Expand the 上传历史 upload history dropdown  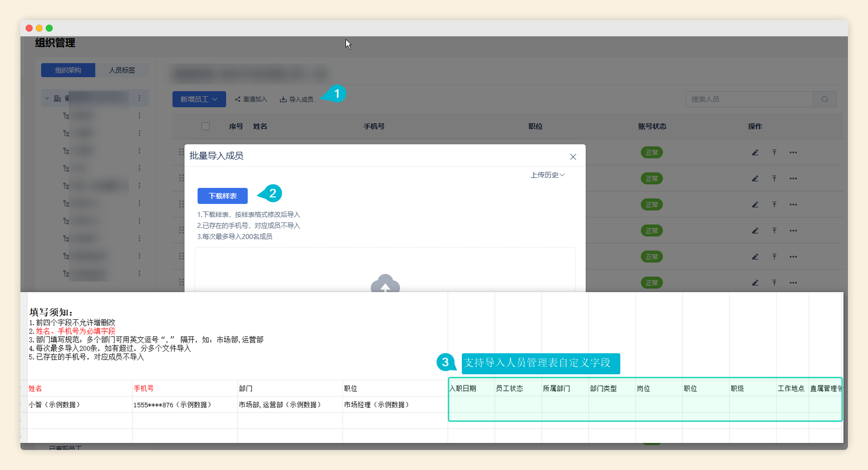pos(548,175)
